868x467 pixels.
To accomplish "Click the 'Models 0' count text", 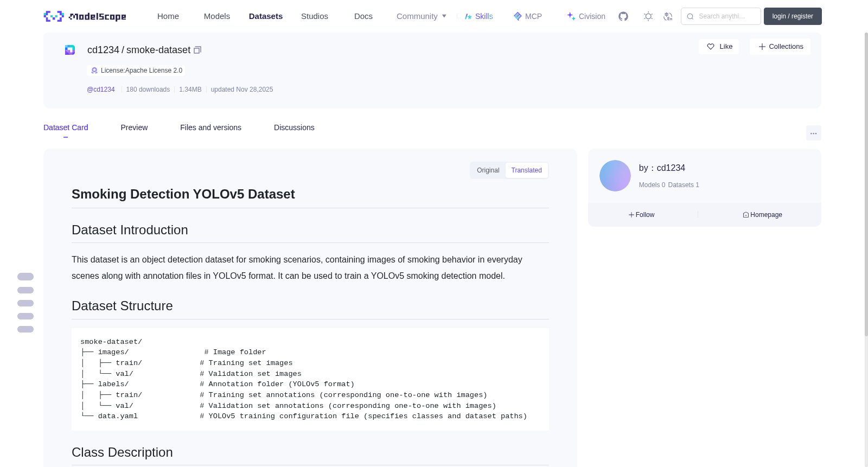I will pos(652,185).
